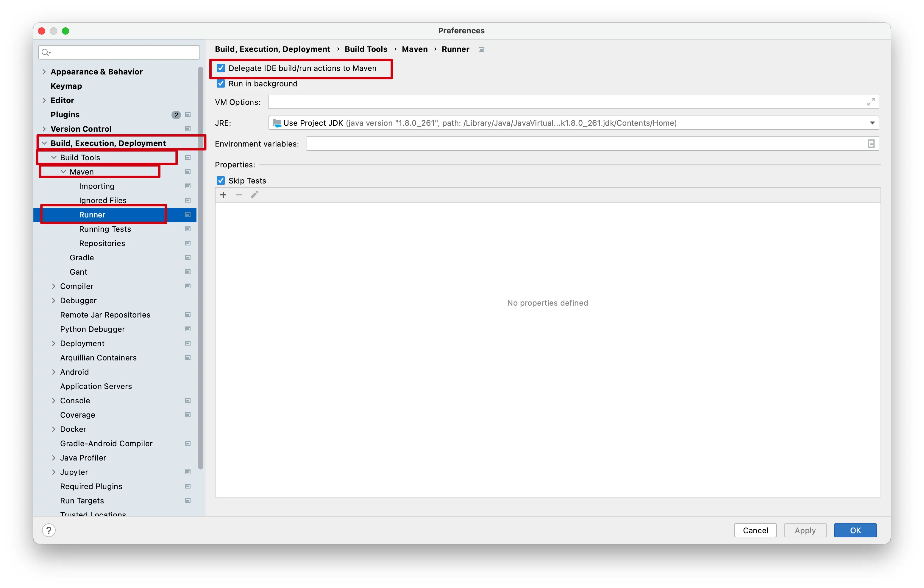
Task: Click the project-level icon beside Gradle
Action: 188,257
